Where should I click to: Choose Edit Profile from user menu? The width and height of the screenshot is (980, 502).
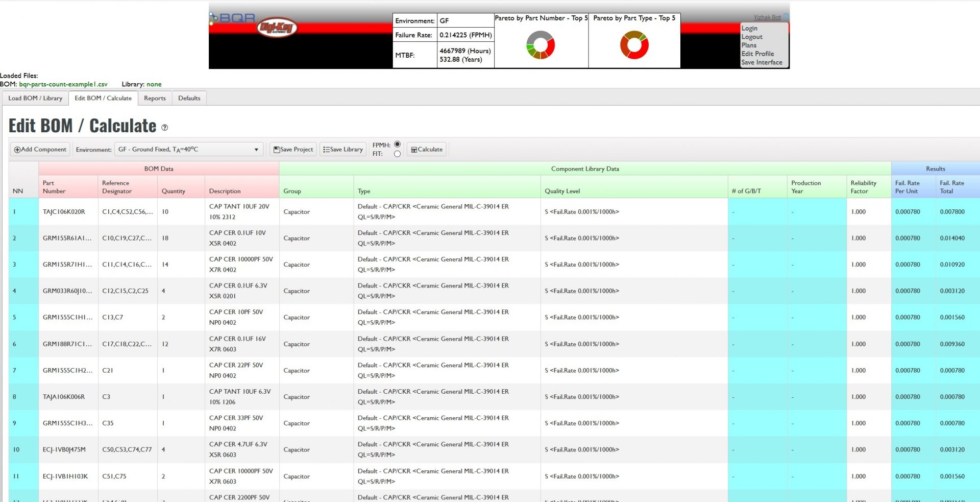tap(757, 54)
